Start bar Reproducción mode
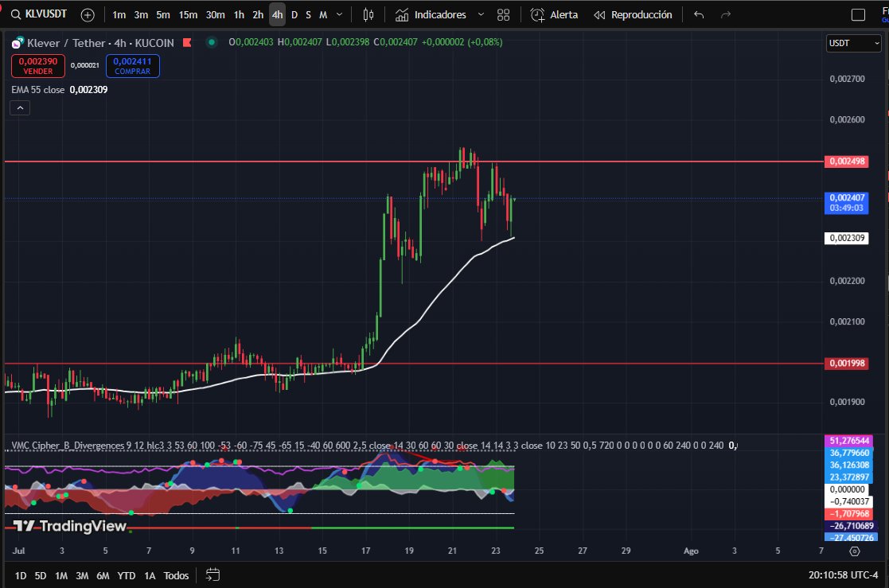The image size is (889, 588). (633, 15)
